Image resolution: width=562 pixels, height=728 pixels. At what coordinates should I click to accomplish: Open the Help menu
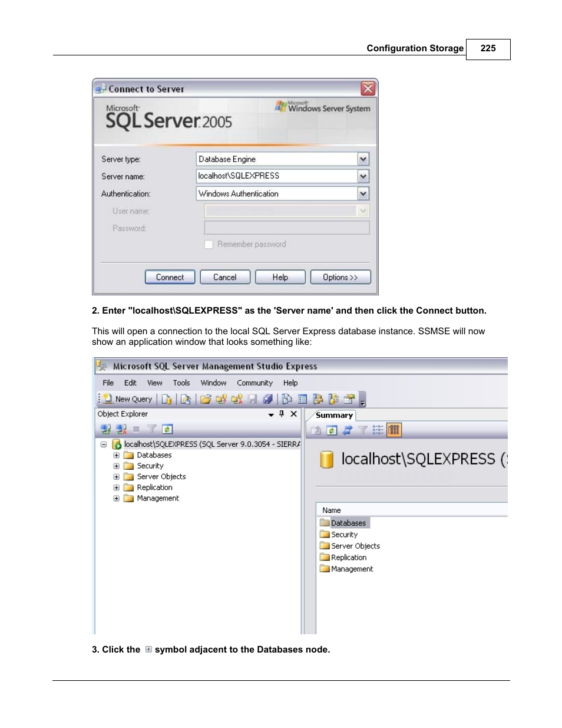(290, 383)
